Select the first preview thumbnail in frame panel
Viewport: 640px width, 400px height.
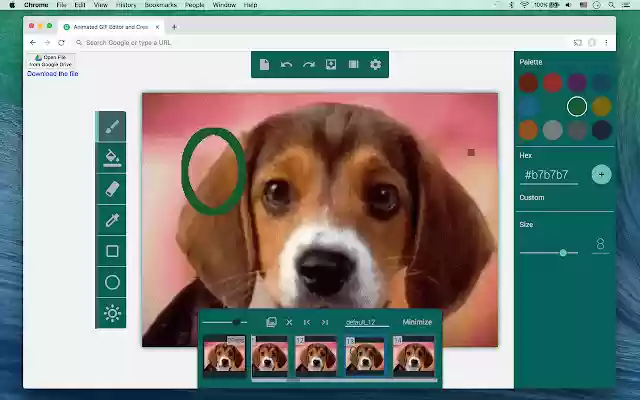(x=224, y=356)
